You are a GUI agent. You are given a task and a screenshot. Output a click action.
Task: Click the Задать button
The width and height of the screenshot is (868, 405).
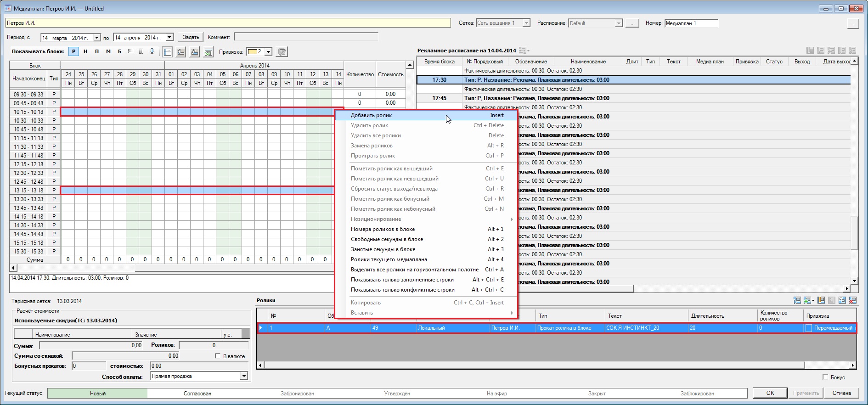191,37
